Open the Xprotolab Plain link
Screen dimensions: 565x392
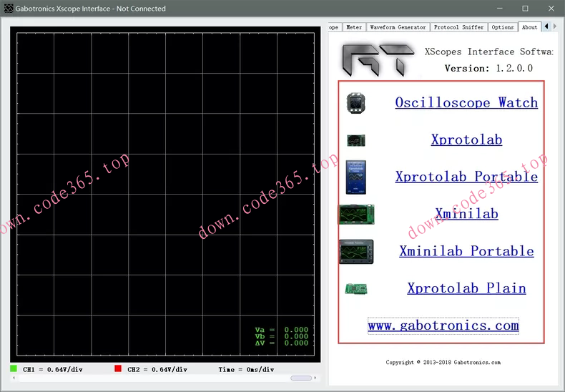click(466, 288)
